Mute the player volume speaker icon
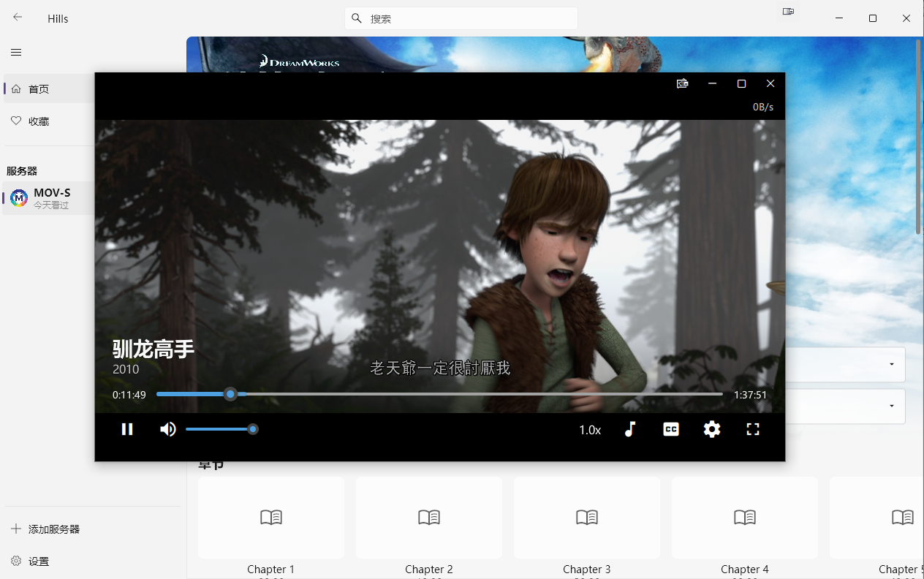This screenshot has height=579, width=924. 168,429
